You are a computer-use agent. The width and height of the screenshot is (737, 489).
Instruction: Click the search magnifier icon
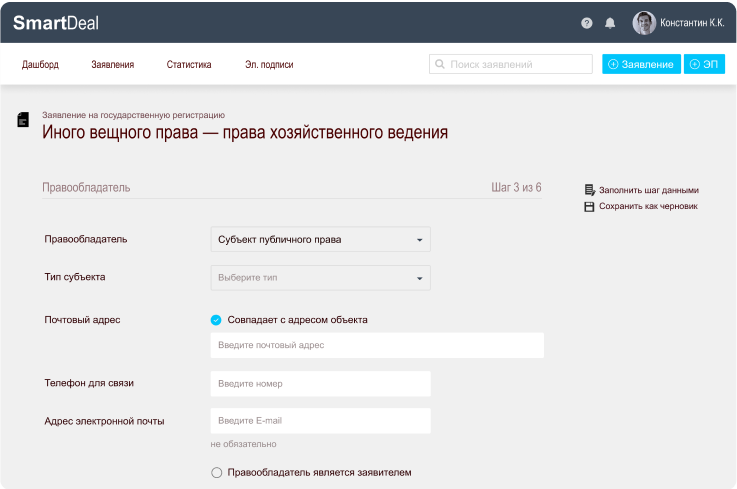coord(439,64)
